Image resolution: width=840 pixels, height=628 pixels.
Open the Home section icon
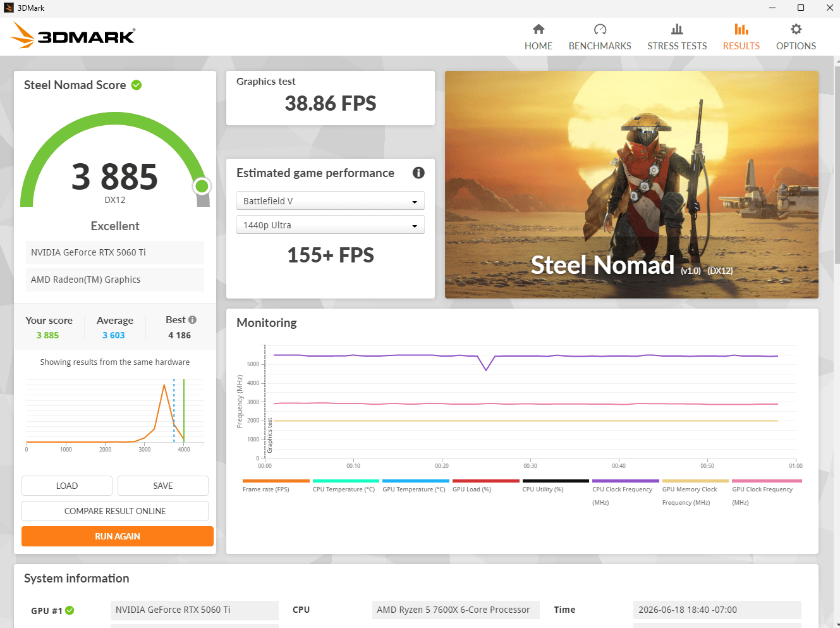[539, 29]
